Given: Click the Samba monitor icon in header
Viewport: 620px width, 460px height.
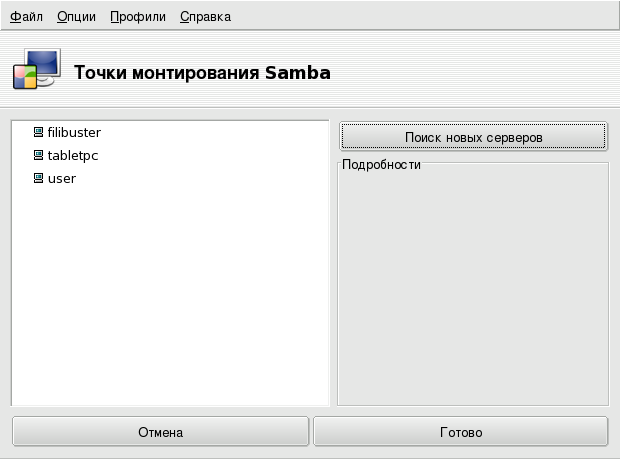Looking at the screenshot, I should [x=37, y=69].
